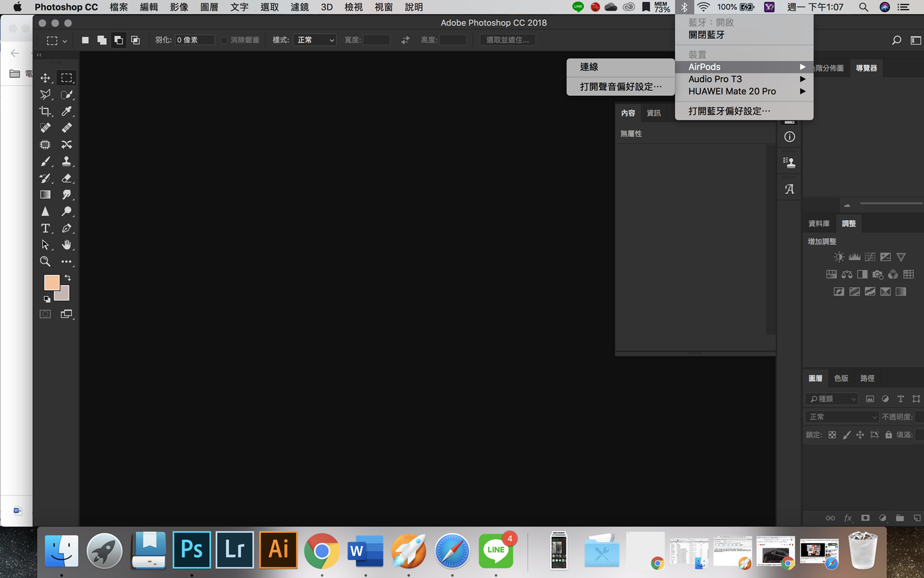The width and height of the screenshot is (924, 578).
Task: Open the layer blend mode 正常 dropdown
Action: coord(842,417)
